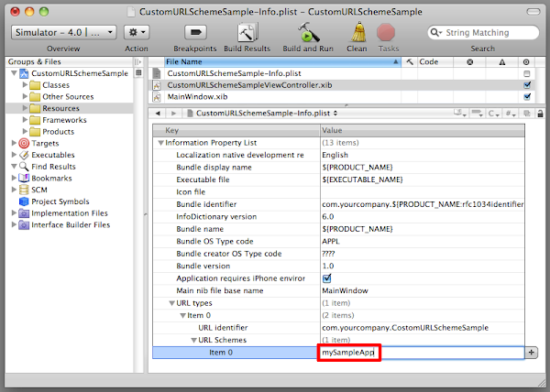Screen dimensions: 550x392
Task: Select the Bundle identifier row
Action: point(339,204)
